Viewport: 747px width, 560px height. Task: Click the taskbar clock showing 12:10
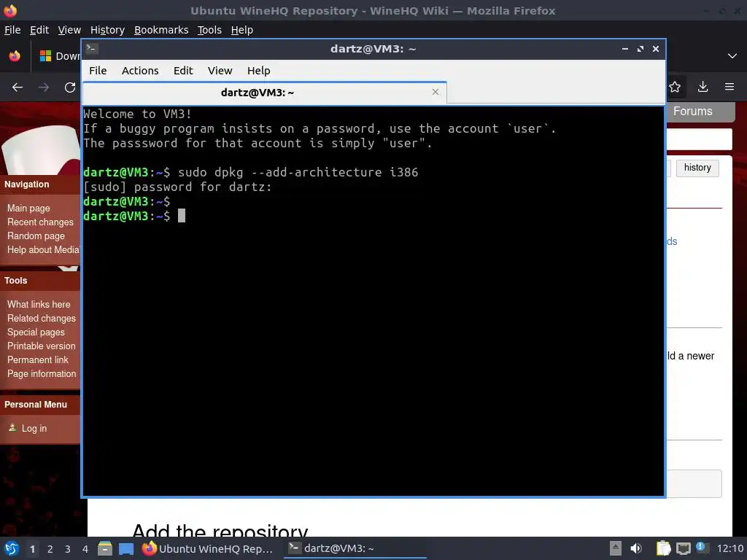pyautogui.click(x=730, y=548)
